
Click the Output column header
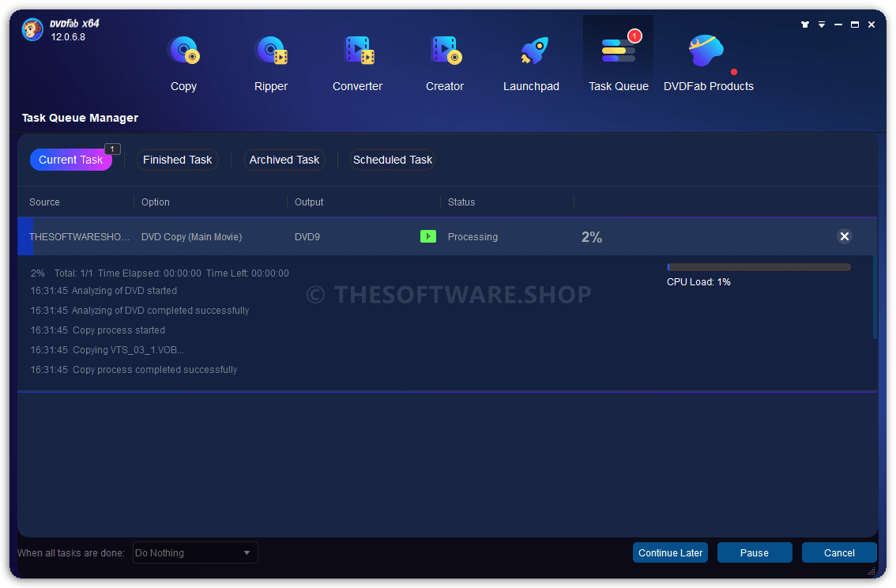tap(309, 202)
